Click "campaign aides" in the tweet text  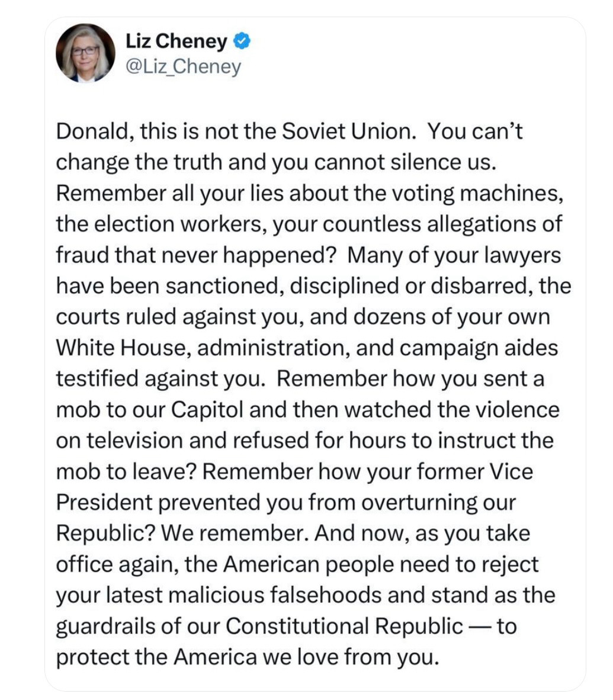coord(479,348)
